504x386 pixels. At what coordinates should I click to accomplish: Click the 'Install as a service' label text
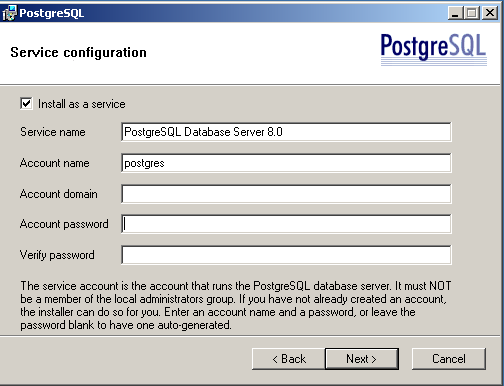[x=82, y=104]
